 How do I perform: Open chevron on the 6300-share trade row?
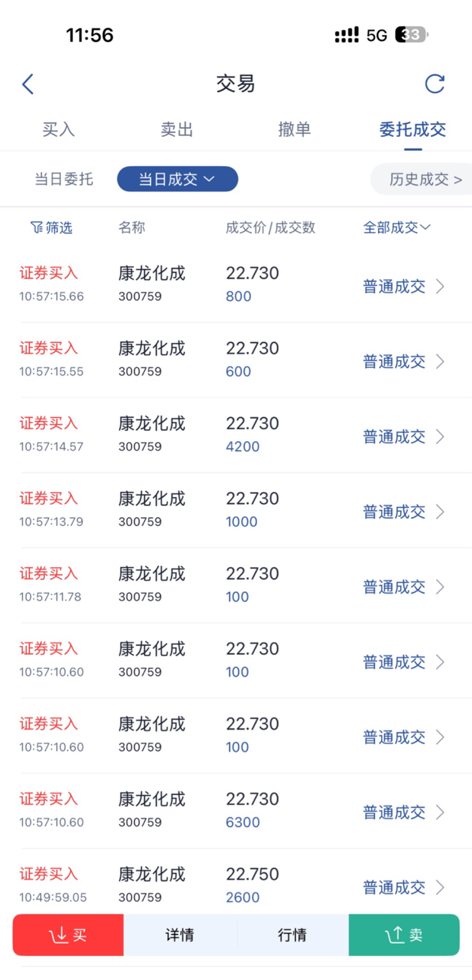pyautogui.click(x=440, y=812)
